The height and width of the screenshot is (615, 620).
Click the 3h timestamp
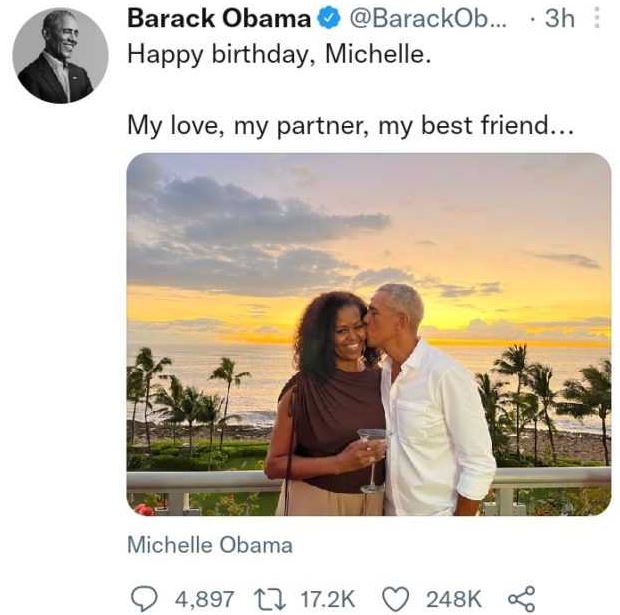click(x=559, y=18)
